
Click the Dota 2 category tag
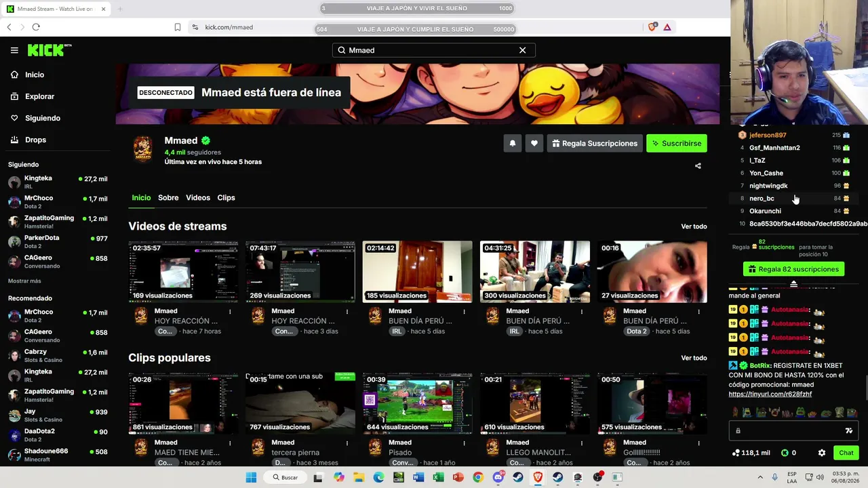(637, 331)
